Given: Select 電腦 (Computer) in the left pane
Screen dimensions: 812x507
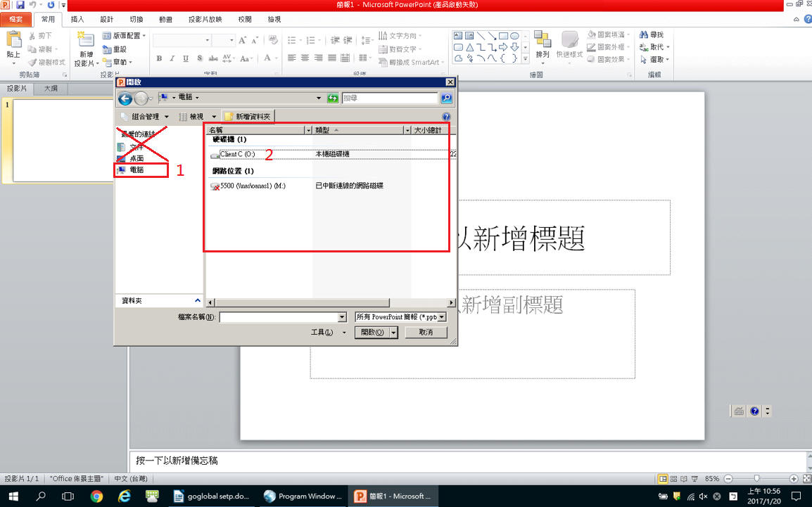Looking at the screenshot, I should coord(137,170).
